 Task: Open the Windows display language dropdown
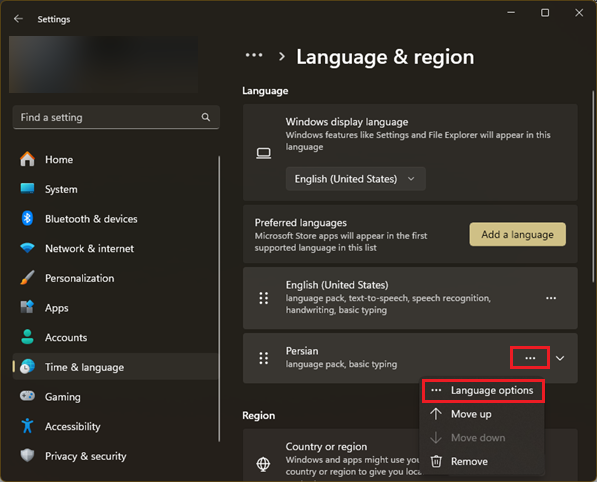tap(356, 179)
